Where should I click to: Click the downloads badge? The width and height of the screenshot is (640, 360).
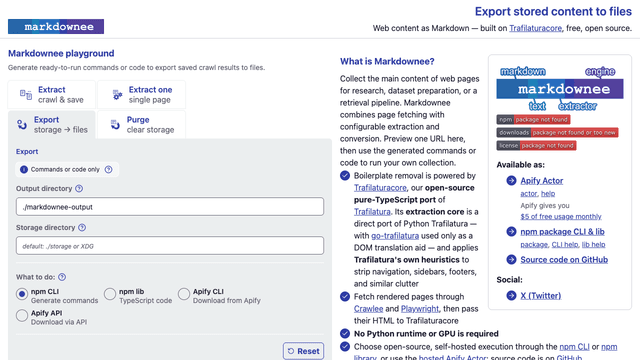click(557, 133)
